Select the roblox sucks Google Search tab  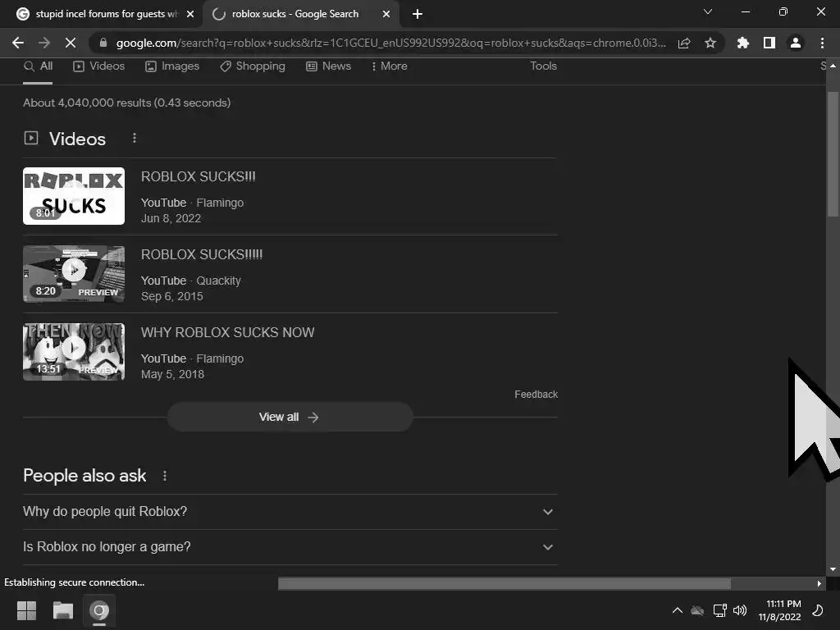pos(301,14)
